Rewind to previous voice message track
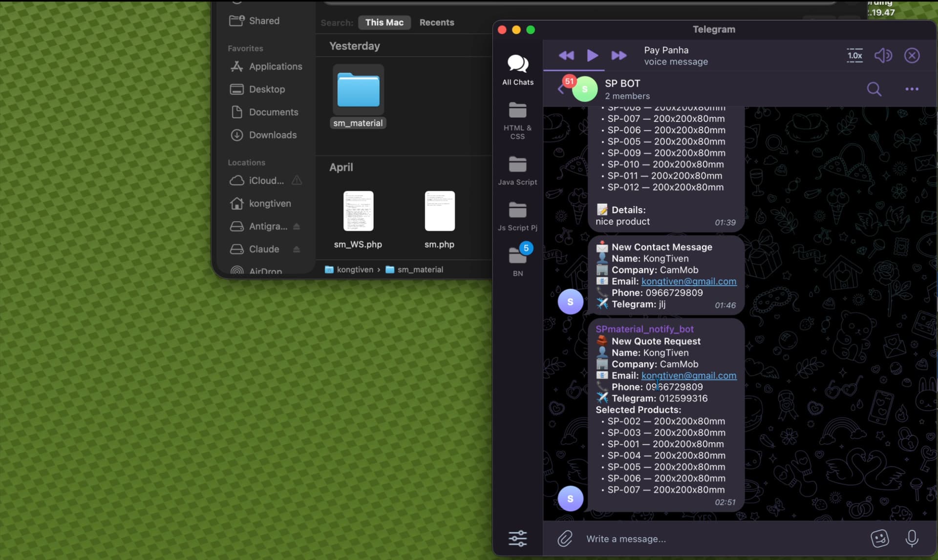Image resolution: width=938 pixels, height=560 pixels. pos(566,55)
